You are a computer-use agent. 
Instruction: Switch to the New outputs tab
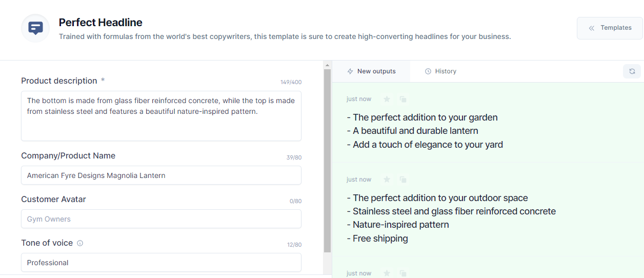pyautogui.click(x=371, y=71)
